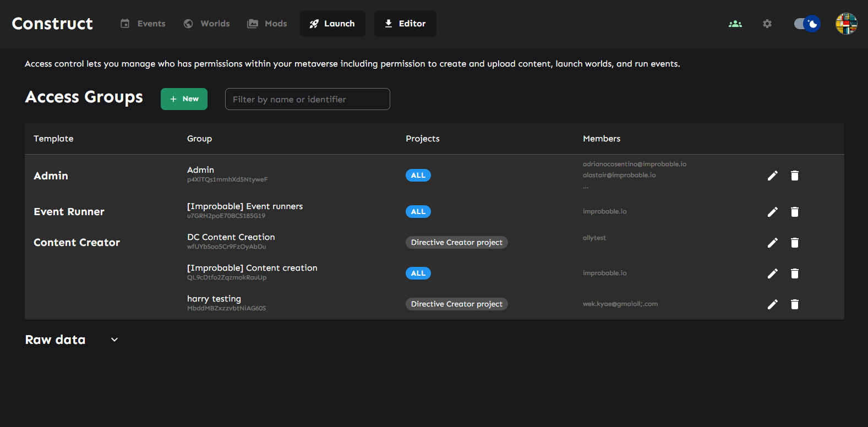The width and height of the screenshot is (868, 427).
Task: Open access groups people icon
Action: (735, 24)
